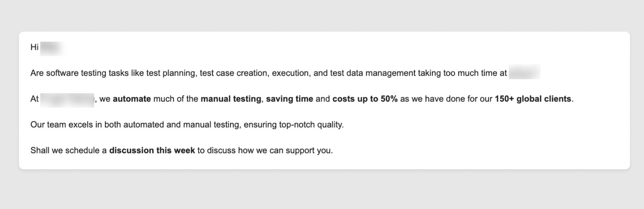
Task: Click the phrase 'how we can support you'
Action: click(x=285, y=150)
